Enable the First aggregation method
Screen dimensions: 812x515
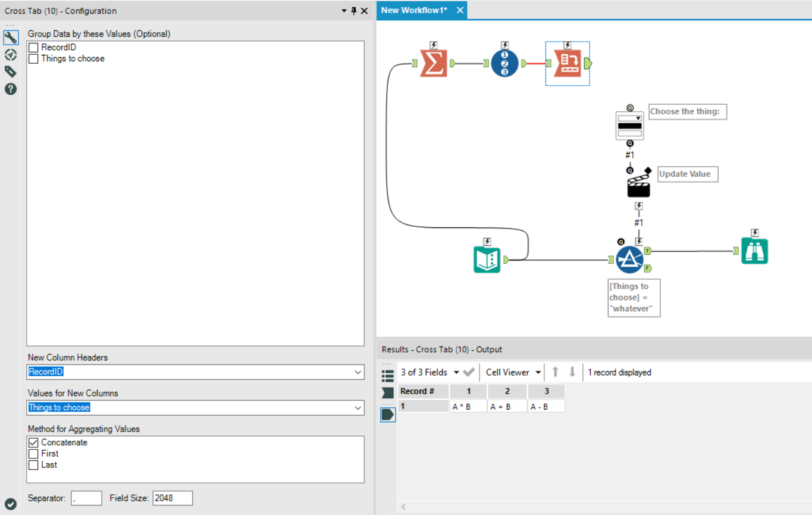(33, 453)
